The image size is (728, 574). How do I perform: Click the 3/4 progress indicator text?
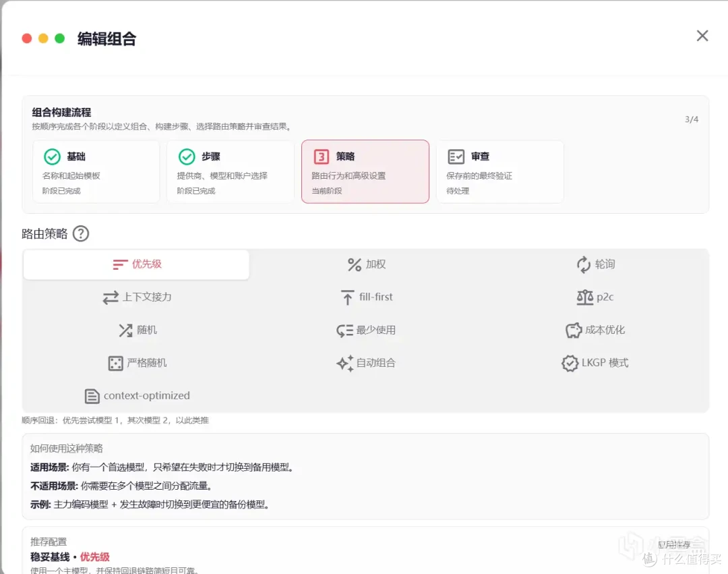click(692, 119)
